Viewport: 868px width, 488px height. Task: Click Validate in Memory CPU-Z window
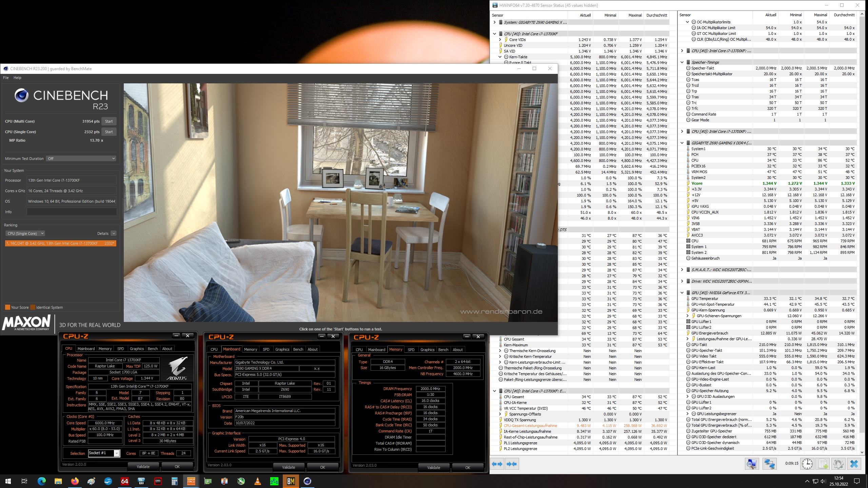point(434,468)
